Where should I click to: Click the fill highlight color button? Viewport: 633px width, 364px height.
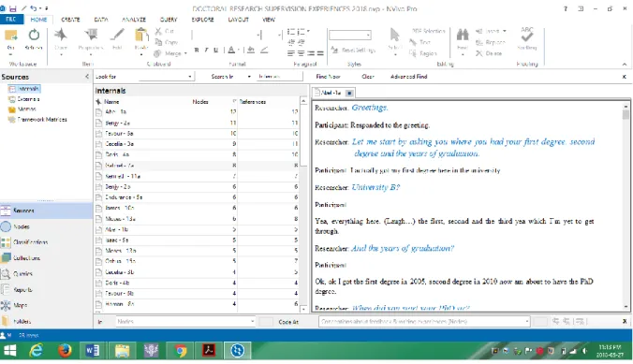251,50
